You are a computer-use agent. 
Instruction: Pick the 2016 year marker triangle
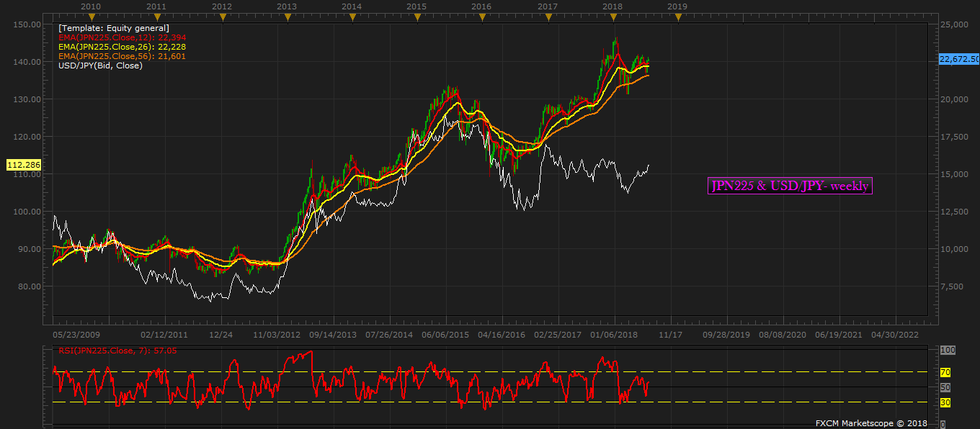pos(482,16)
